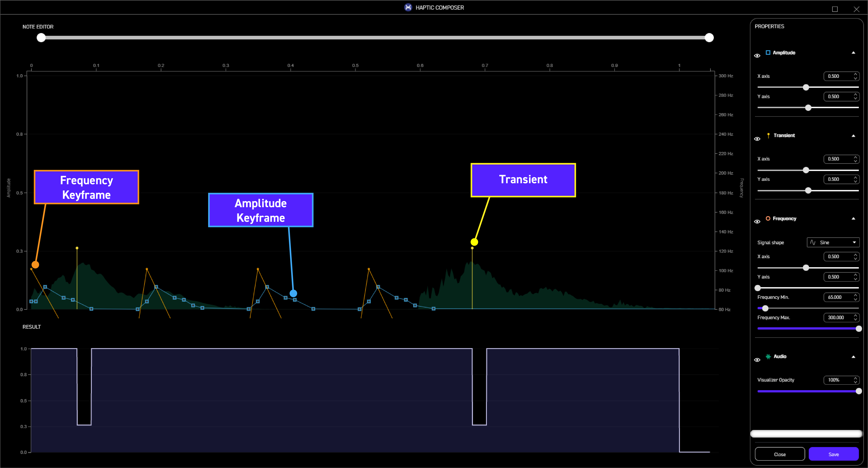Click the Close button

click(x=780, y=454)
